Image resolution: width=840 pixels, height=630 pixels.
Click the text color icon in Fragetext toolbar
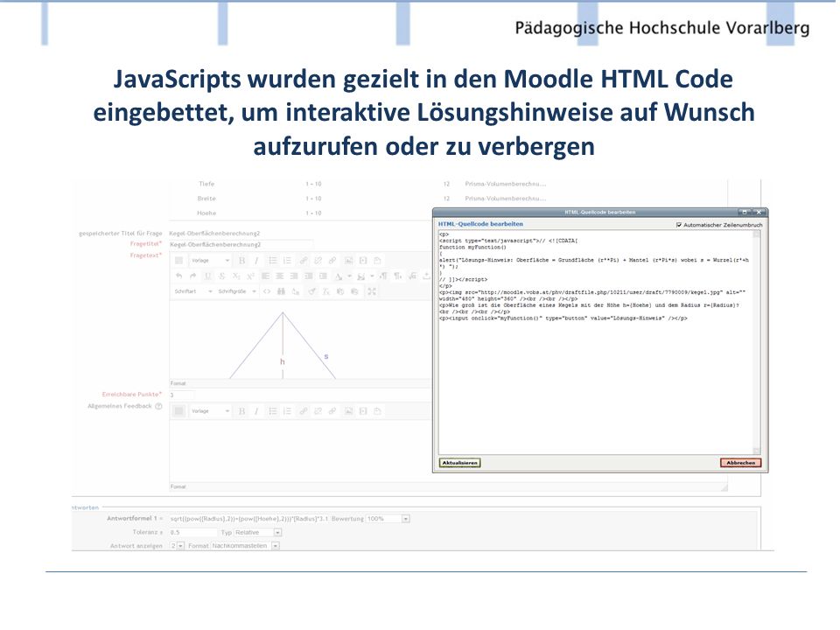[x=339, y=276]
